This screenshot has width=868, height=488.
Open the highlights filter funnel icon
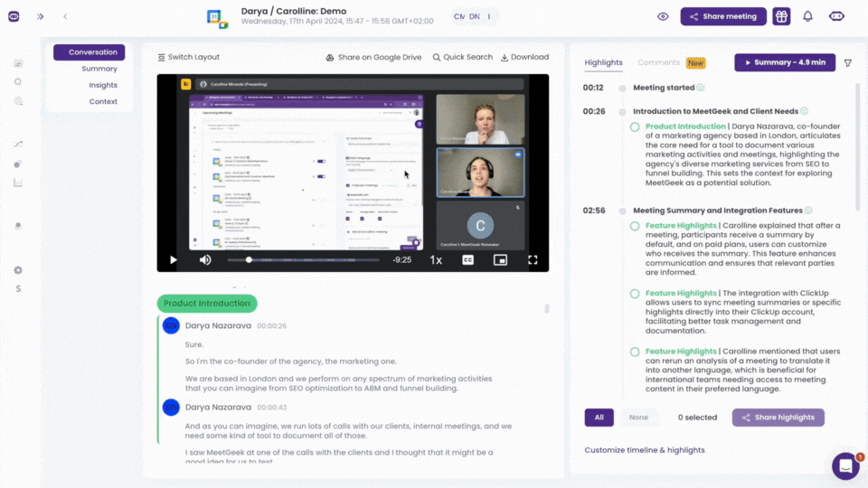point(847,63)
